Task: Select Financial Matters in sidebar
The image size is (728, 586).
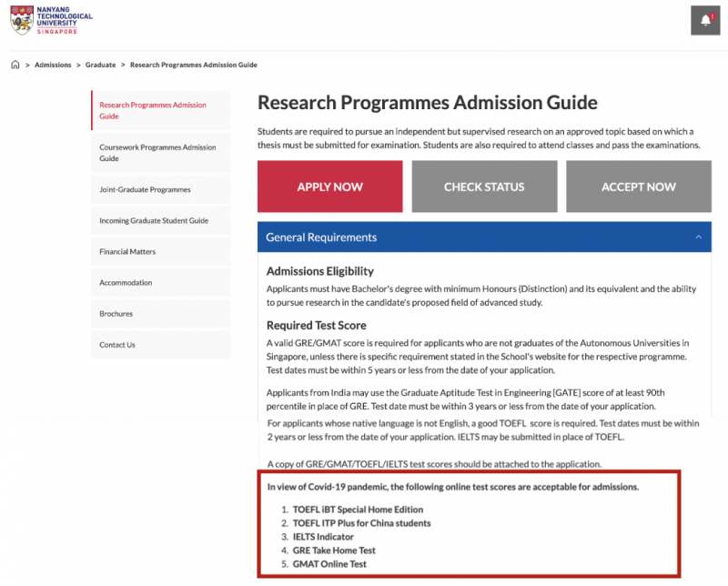Action: [161, 252]
